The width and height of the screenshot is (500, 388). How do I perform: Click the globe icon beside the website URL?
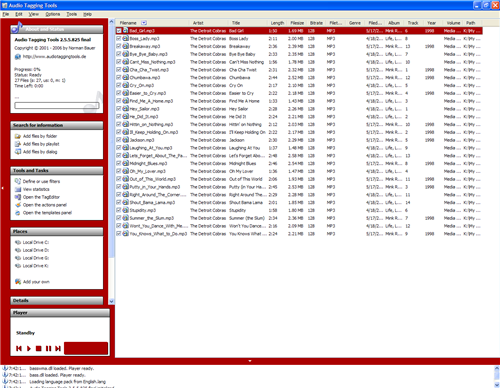pyautogui.click(x=18, y=57)
